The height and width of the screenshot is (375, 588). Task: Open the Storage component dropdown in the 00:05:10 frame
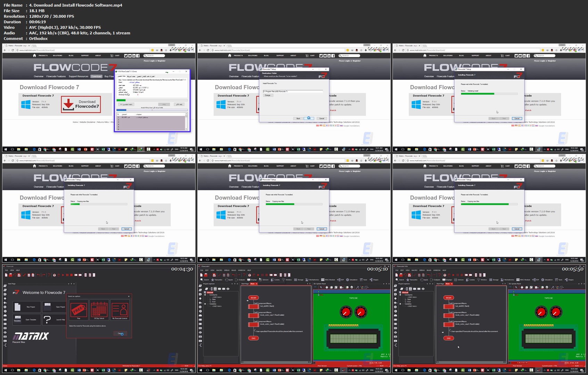(x=299, y=280)
